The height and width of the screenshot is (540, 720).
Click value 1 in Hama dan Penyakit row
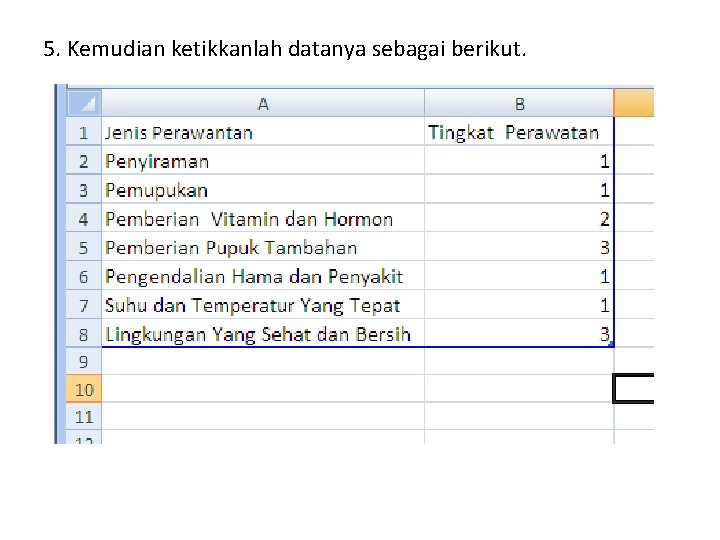(519, 276)
